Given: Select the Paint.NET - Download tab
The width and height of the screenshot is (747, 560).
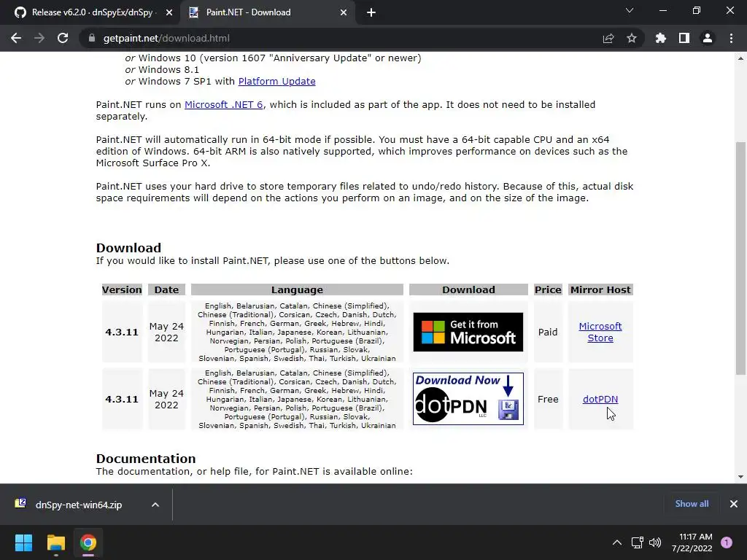Looking at the screenshot, I should (267, 12).
